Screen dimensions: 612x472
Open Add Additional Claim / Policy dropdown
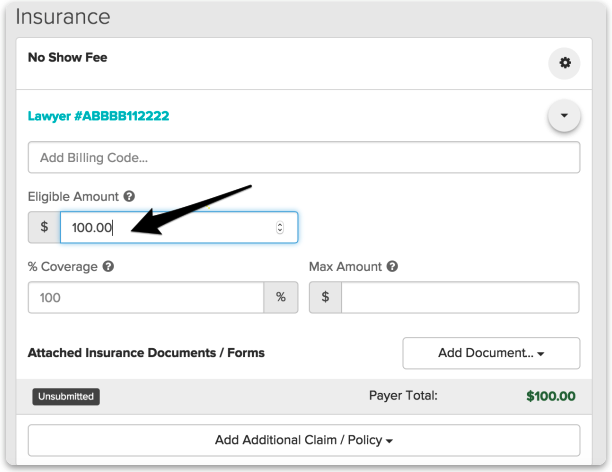tap(304, 440)
